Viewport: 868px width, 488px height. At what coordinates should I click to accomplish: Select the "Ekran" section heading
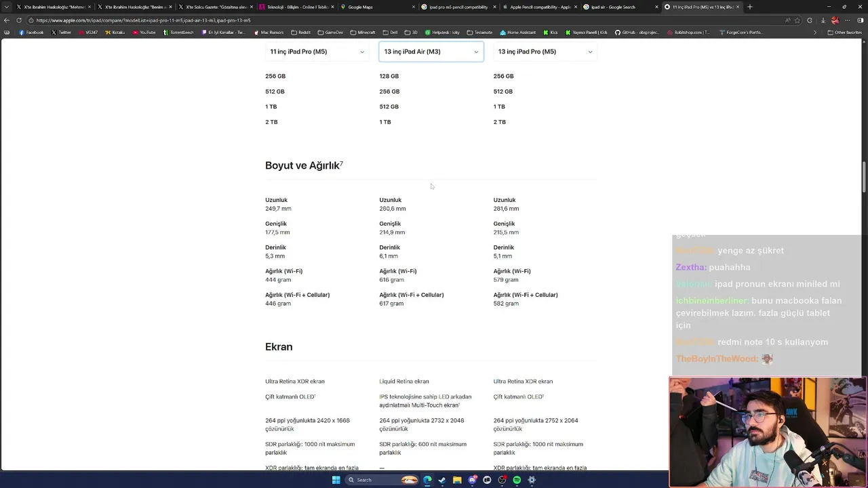[x=279, y=347]
